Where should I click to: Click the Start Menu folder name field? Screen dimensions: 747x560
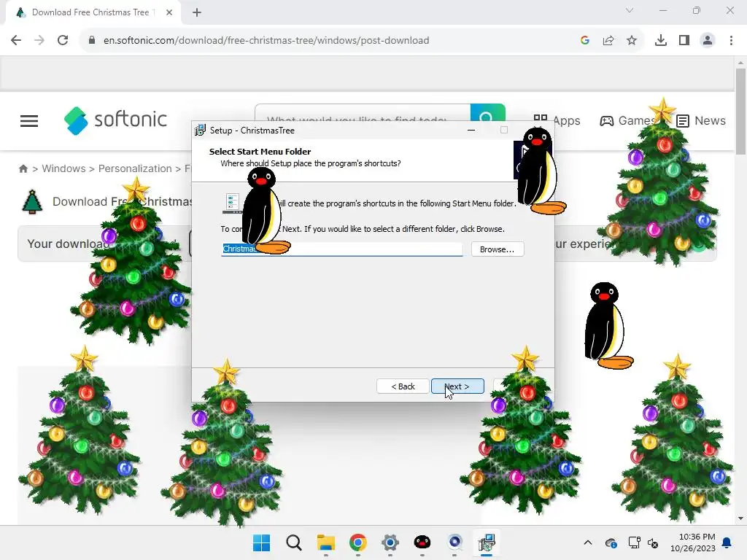pyautogui.click(x=341, y=249)
